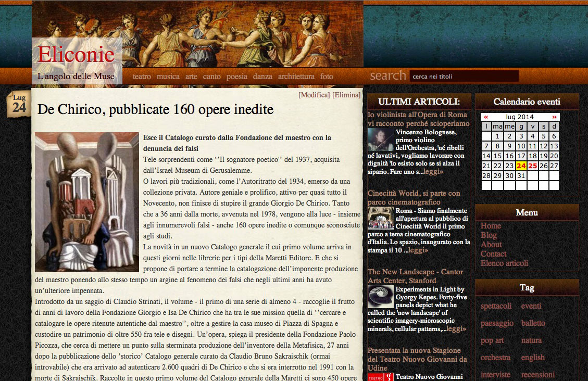Open the Cinecittà World article headline
This screenshot has width=588, height=381.
coord(414,198)
